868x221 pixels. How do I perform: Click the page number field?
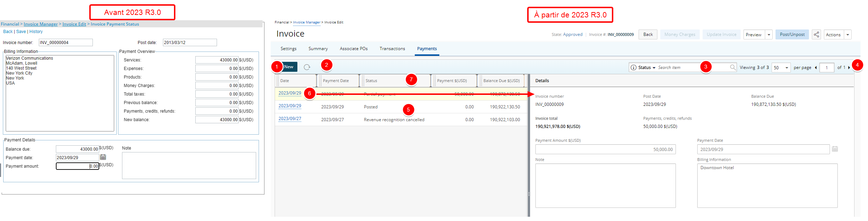pyautogui.click(x=827, y=68)
